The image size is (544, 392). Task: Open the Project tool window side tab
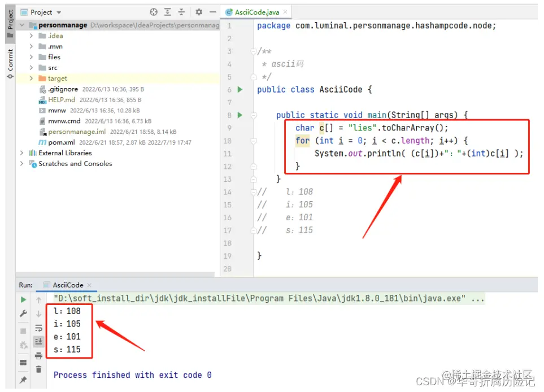(x=10, y=24)
